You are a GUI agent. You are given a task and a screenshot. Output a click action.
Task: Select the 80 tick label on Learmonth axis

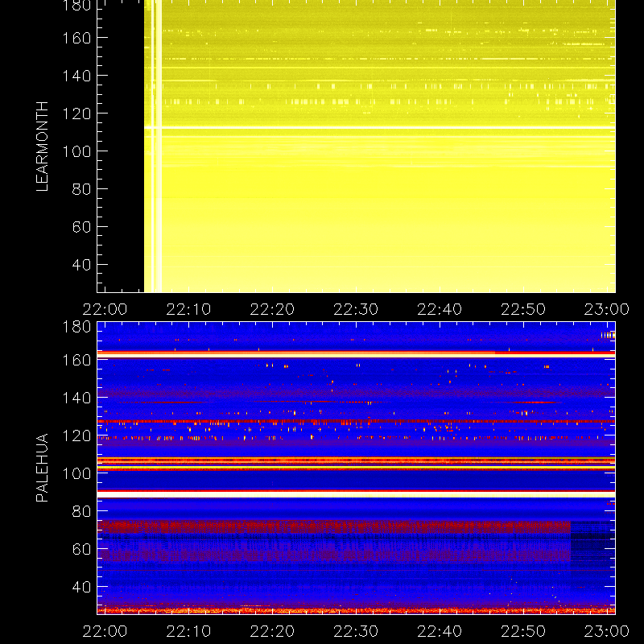coord(82,189)
